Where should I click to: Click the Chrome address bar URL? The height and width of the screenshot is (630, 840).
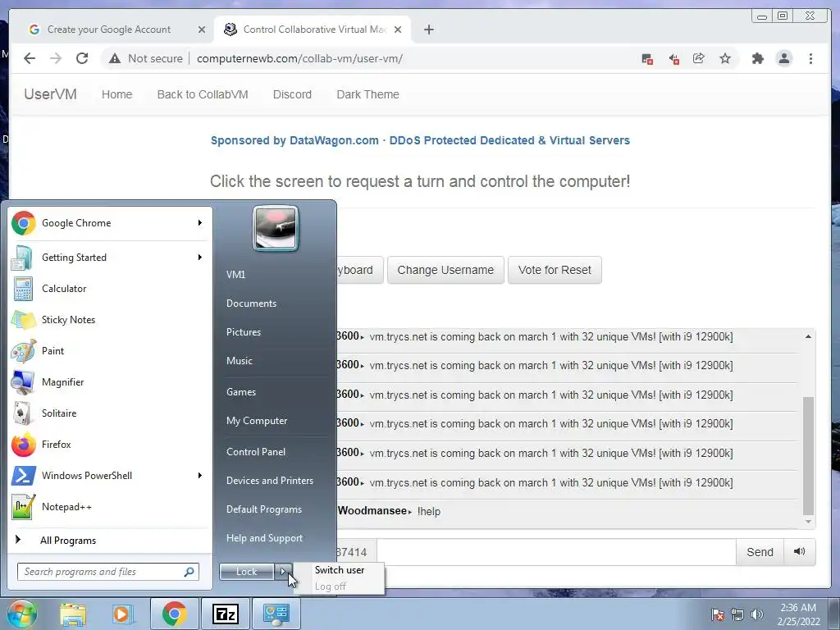coord(299,58)
